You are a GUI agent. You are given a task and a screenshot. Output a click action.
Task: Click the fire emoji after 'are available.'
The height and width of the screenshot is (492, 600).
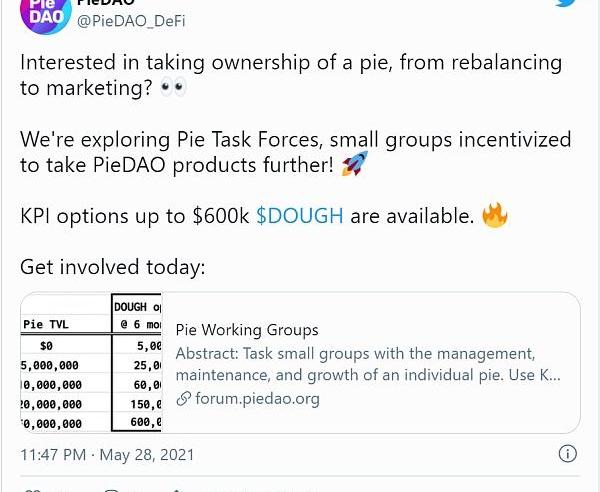(x=493, y=215)
